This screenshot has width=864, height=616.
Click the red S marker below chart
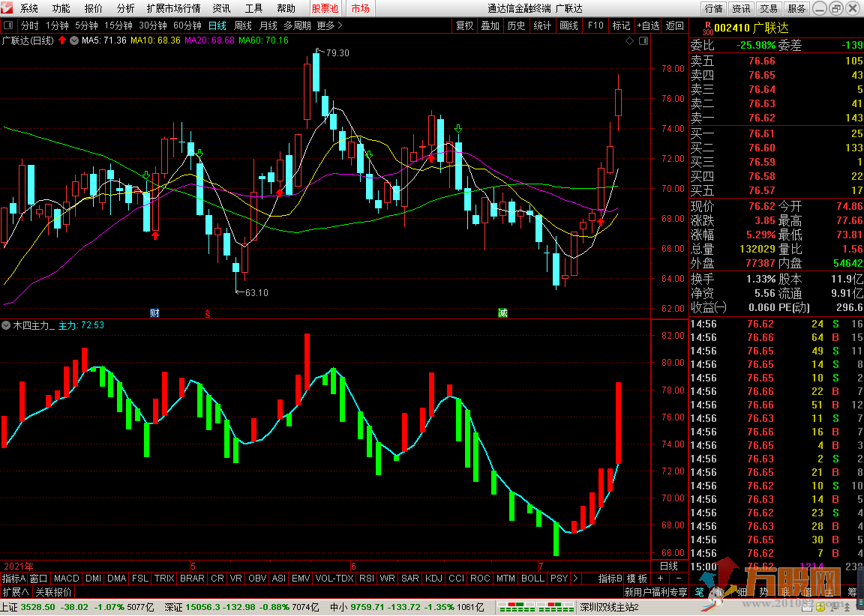tap(208, 312)
